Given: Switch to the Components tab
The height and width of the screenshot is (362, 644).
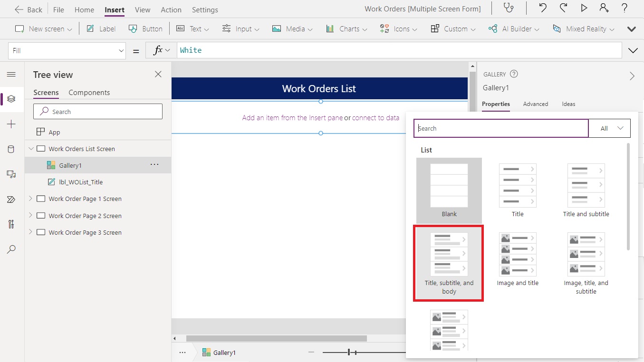Looking at the screenshot, I should (x=89, y=92).
